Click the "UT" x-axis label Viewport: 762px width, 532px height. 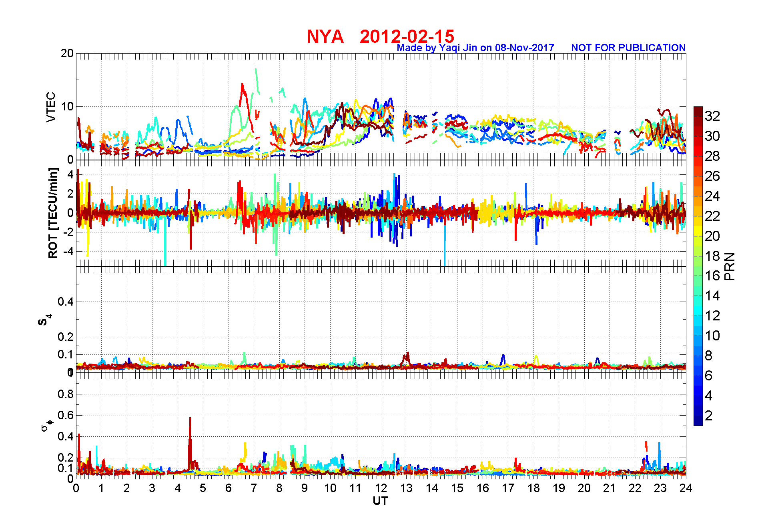point(380,501)
